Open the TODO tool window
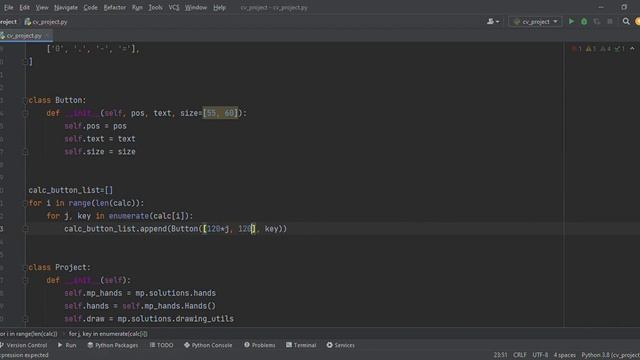 coord(161,345)
